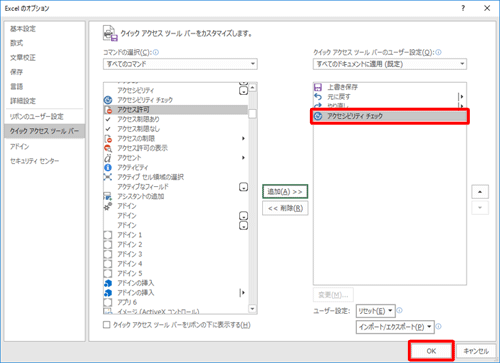Open the セキュリティ センター category
This screenshot has height=363, width=500.
pos(34,161)
